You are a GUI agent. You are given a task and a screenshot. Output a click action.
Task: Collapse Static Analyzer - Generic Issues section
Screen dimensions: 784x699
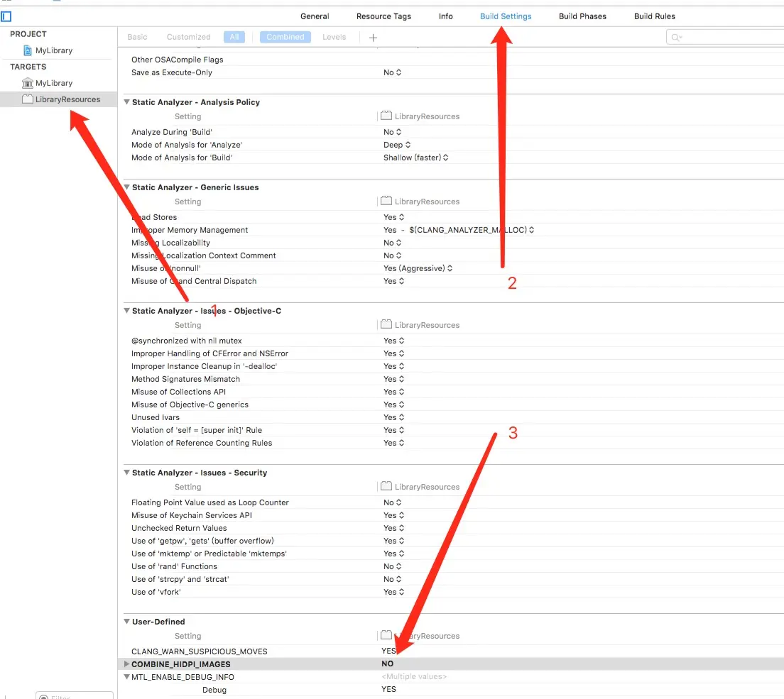pyautogui.click(x=126, y=187)
